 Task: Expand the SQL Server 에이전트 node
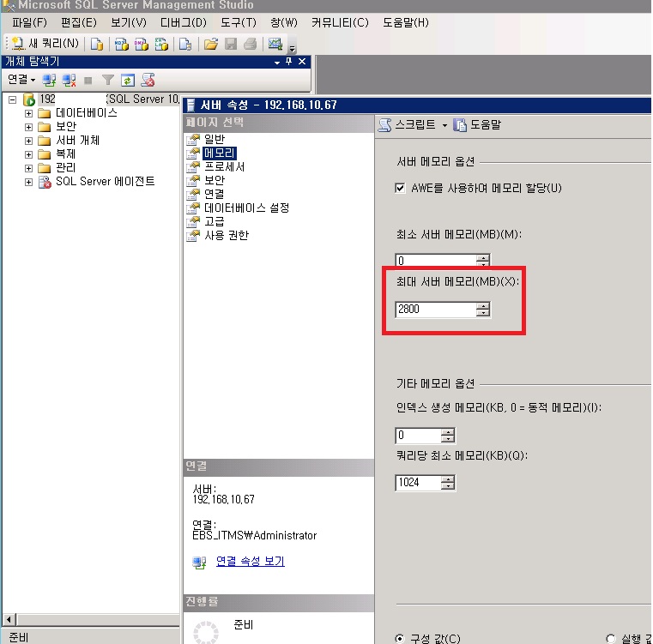pyautogui.click(x=28, y=182)
